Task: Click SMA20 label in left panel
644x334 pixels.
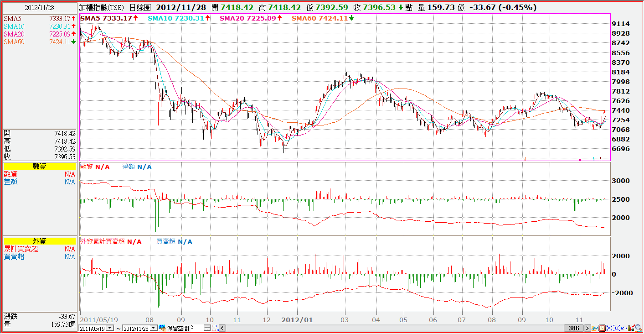Action: click(14, 34)
